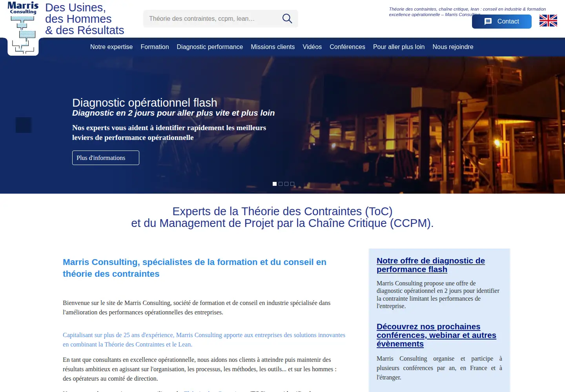565x392 pixels.
Task: Open "Pour aller plus loin" menu
Action: (399, 47)
